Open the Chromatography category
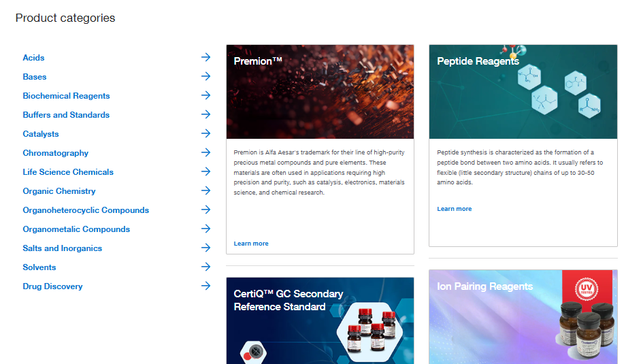The image size is (641, 364). [x=56, y=153]
